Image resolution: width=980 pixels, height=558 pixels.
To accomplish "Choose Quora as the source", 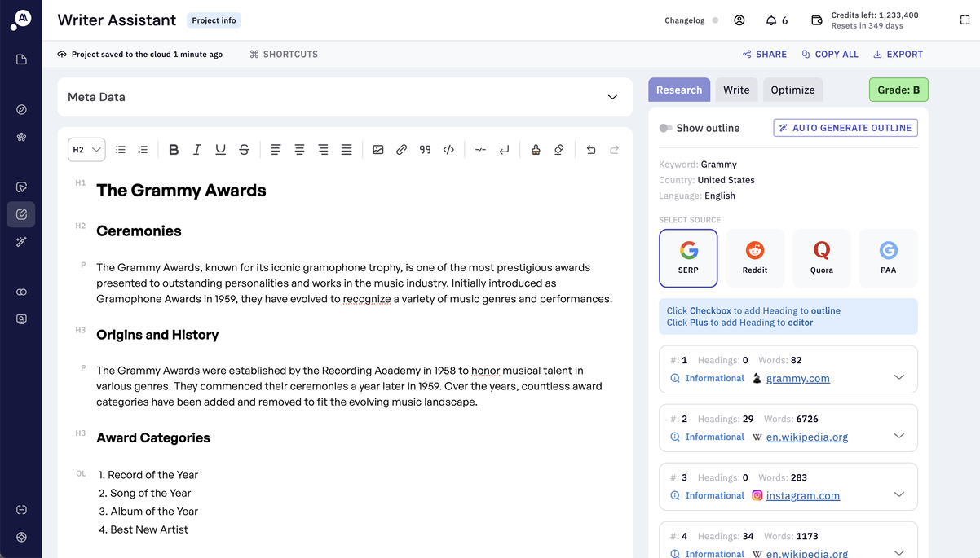I will [x=821, y=258].
